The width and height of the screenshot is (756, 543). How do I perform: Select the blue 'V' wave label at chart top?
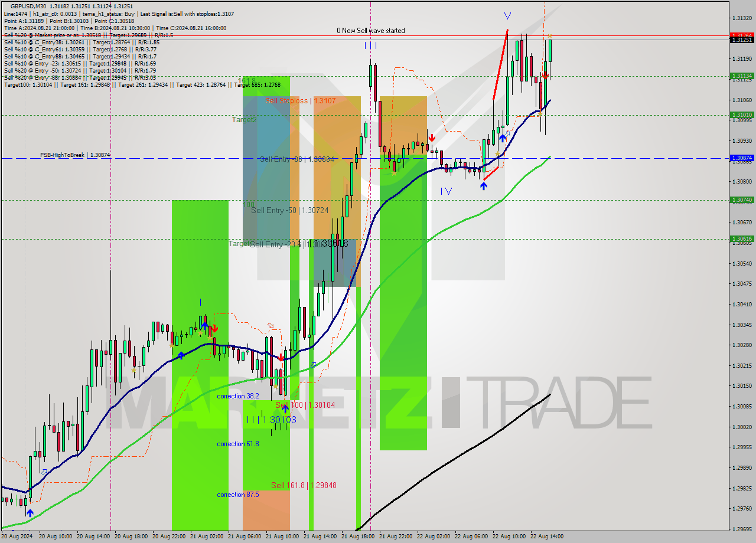(507, 16)
